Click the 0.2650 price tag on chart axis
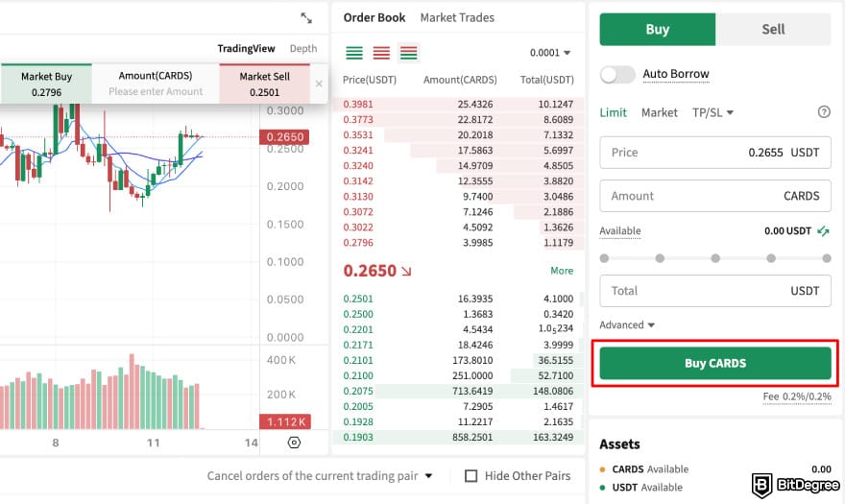Image resolution: width=845 pixels, height=504 pixels. point(284,137)
